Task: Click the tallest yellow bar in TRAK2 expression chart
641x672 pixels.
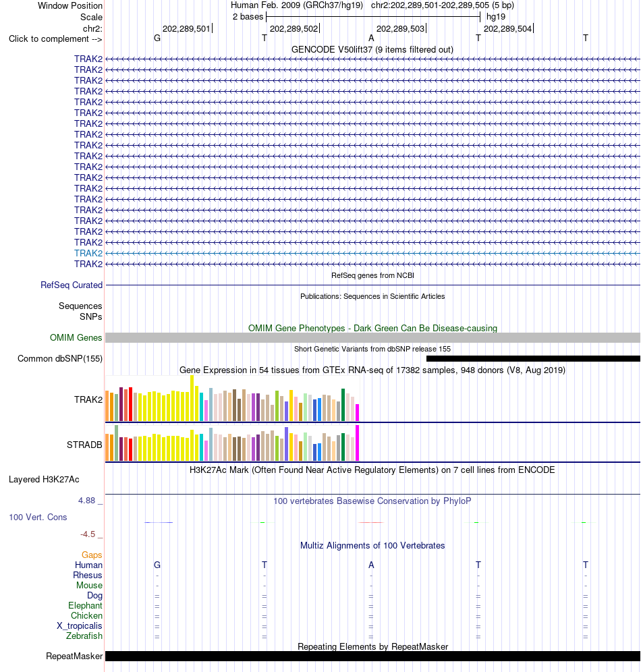Action: pyautogui.click(x=192, y=398)
